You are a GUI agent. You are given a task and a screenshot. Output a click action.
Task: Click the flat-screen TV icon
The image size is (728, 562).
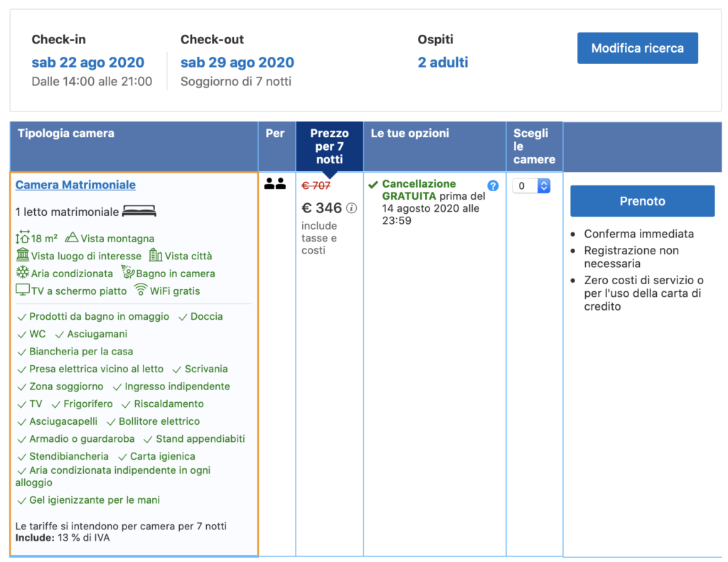(x=23, y=291)
